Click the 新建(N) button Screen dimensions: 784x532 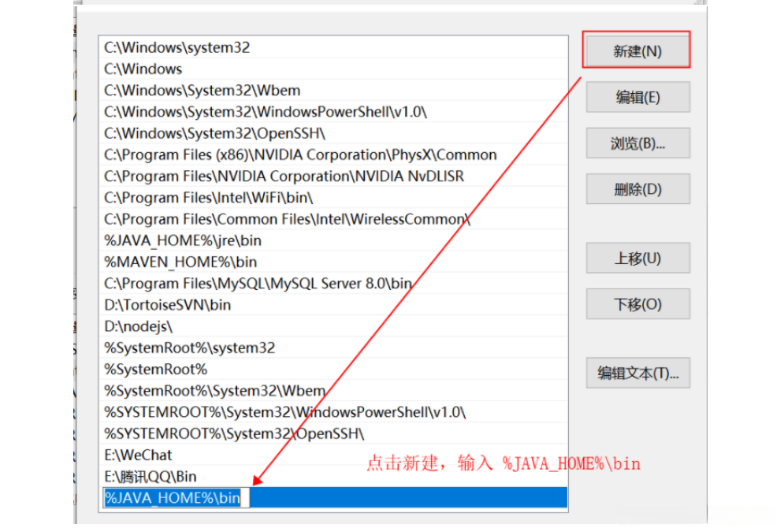tap(637, 50)
